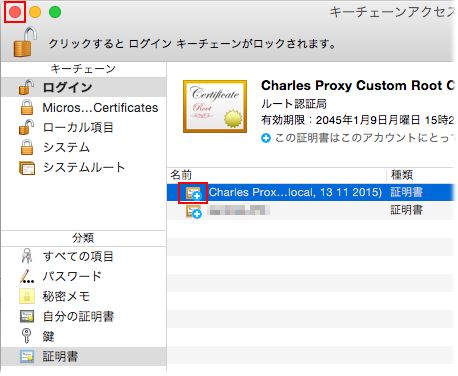458x376 pixels.
Task: Click the 有効期限 expiry date text
Action: tap(357, 120)
